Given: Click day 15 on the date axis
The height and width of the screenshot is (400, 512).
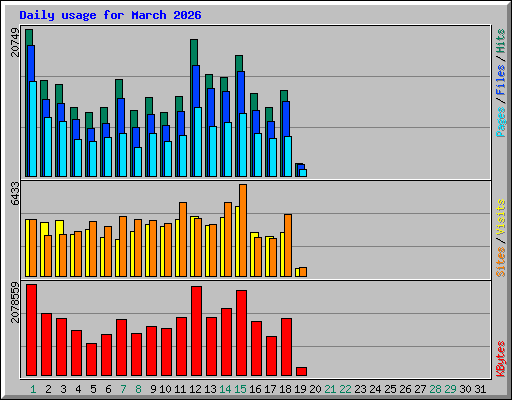Looking at the screenshot, I should pyautogui.click(x=240, y=389).
